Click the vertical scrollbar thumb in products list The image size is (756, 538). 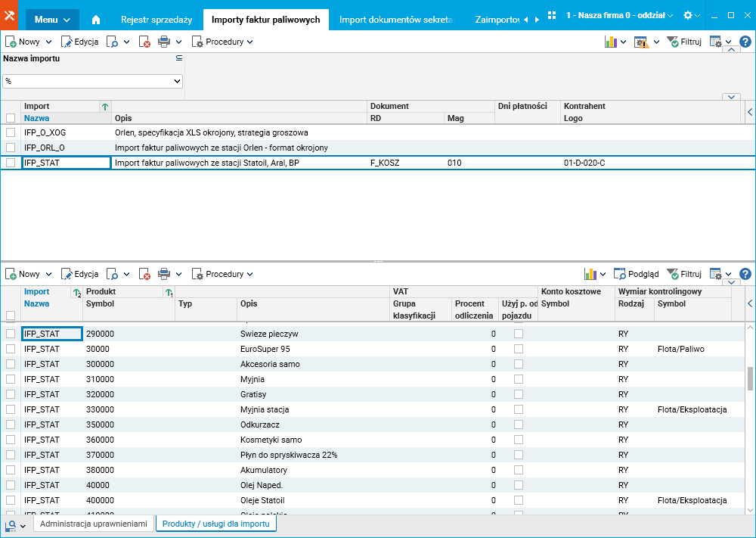(750, 378)
